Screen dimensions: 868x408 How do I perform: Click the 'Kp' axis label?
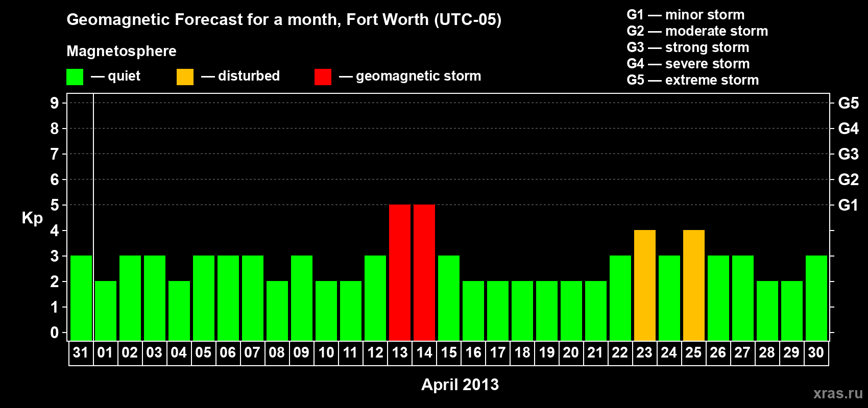tap(32, 218)
